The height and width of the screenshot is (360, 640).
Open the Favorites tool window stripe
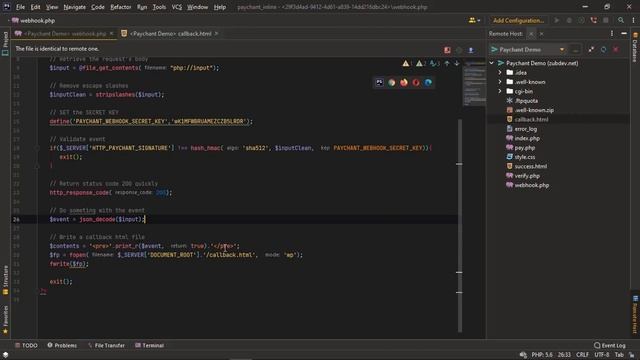[x=5, y=320]
